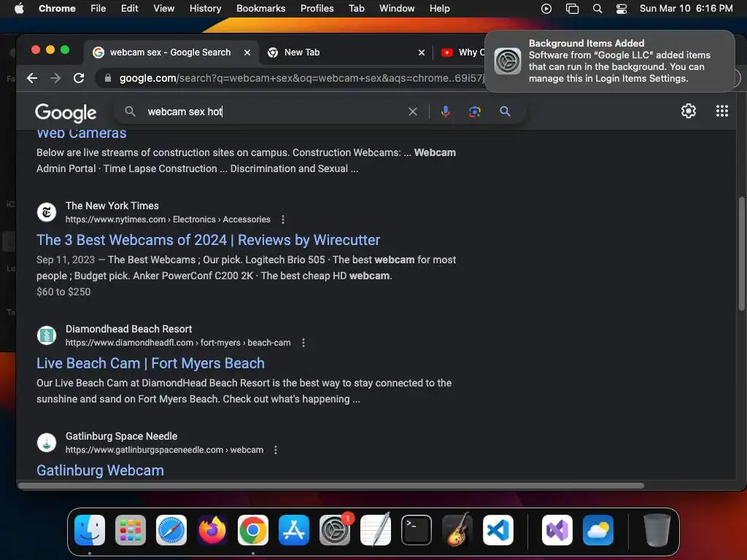Close the webcam Google Search tab

coord(247,52)
